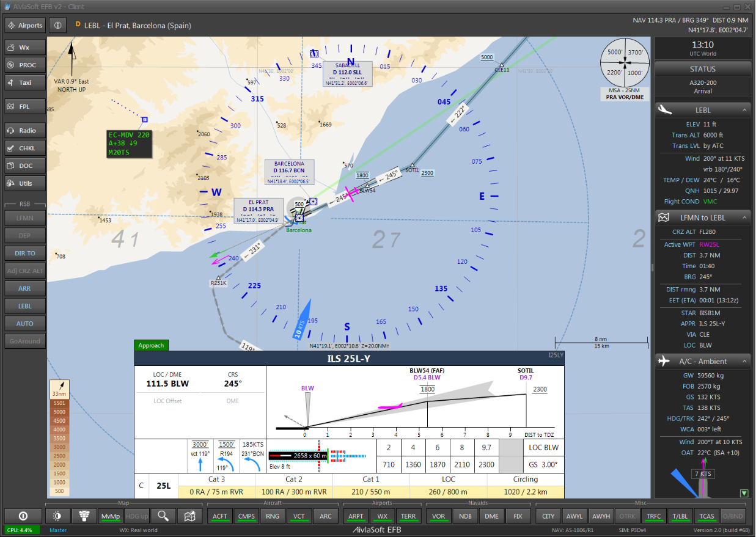Select the Approach tab on the chart
Screen dimensions: 756x537
pos(150,345)
